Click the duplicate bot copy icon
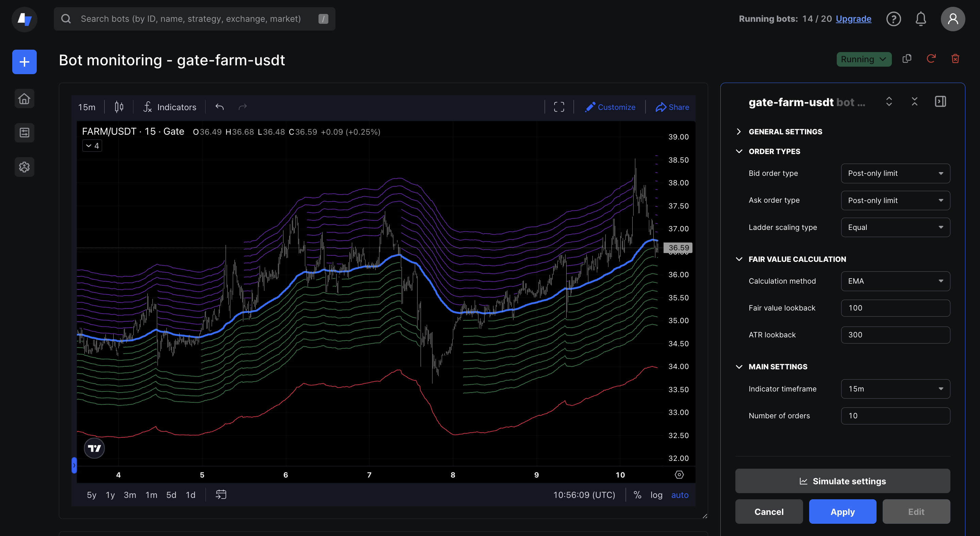This screenshot has width=980, height=536. tap(907, 59)
